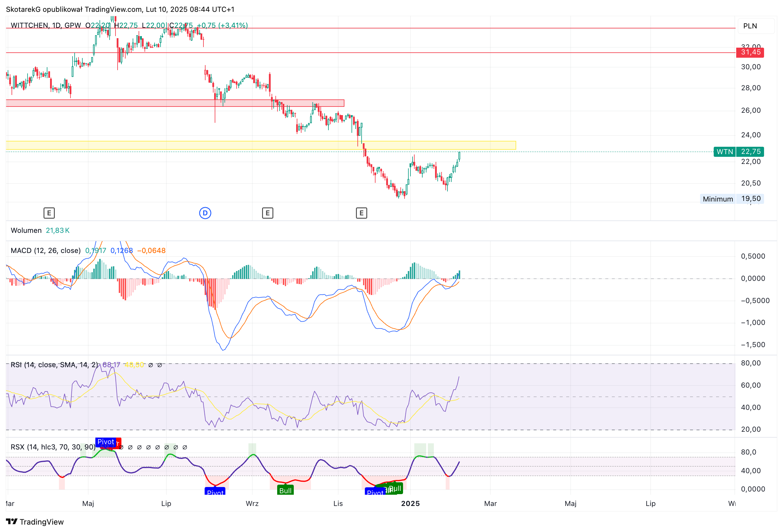
Task: Click the Lis label on the time axis
Action: click(x=338, y=503)
